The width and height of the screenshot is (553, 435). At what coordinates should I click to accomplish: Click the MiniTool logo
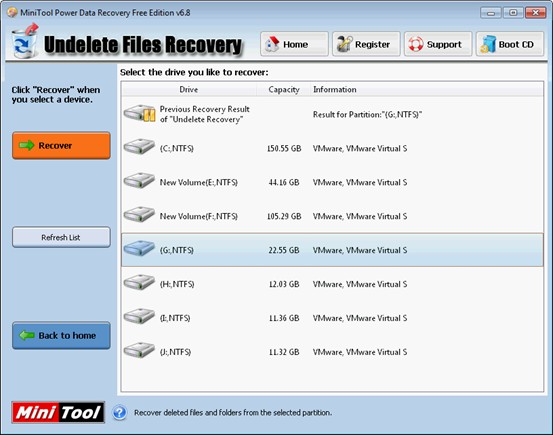[x=58, y=412]
